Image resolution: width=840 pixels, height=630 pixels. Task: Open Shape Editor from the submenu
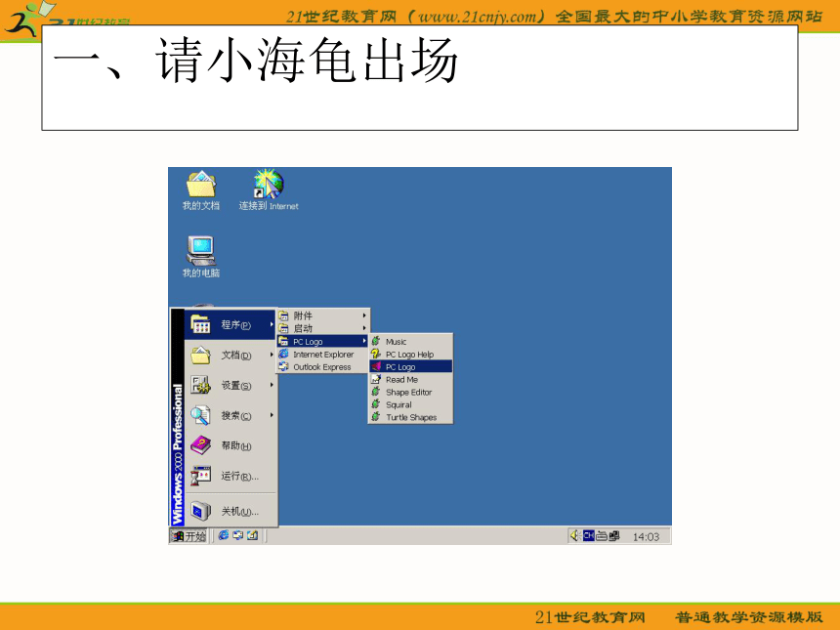pos(411,392)
